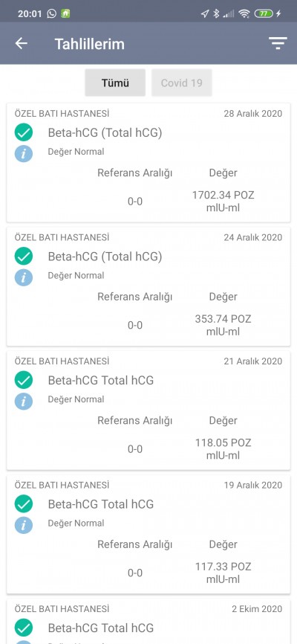
Task: Tap the info icon on 24 Aralık 2020 result
Action: 24,277
